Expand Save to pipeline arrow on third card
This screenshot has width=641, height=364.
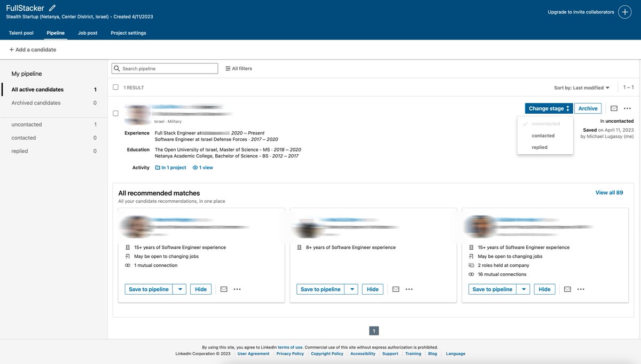pos(523,289)
